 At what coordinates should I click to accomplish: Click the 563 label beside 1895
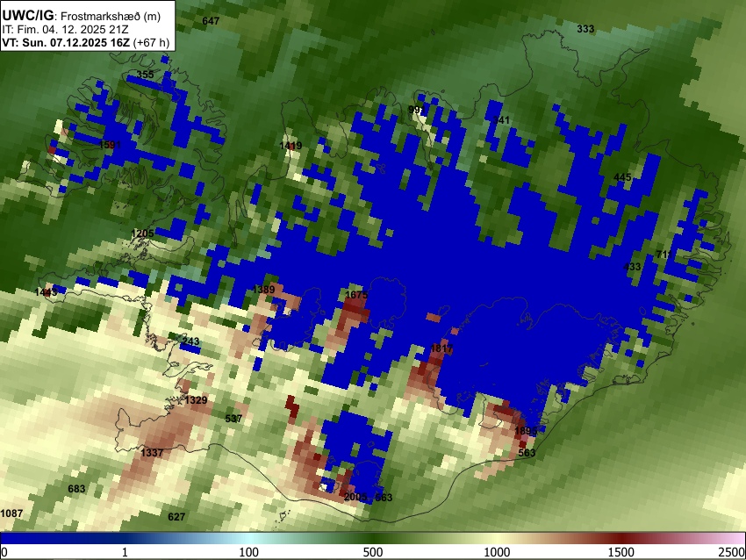(x=527, y=453)
